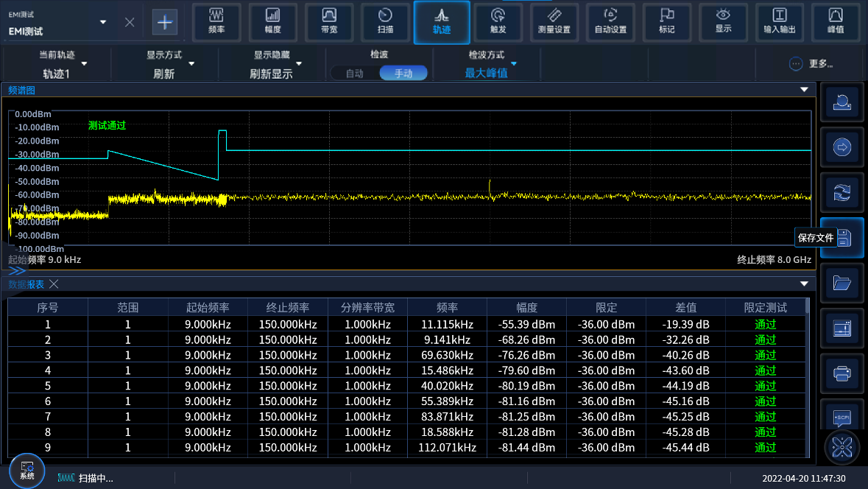Open the current trace (当前轨迹) dropdown
The height and width of the screenshot is (489, 868).
[58, 65]
